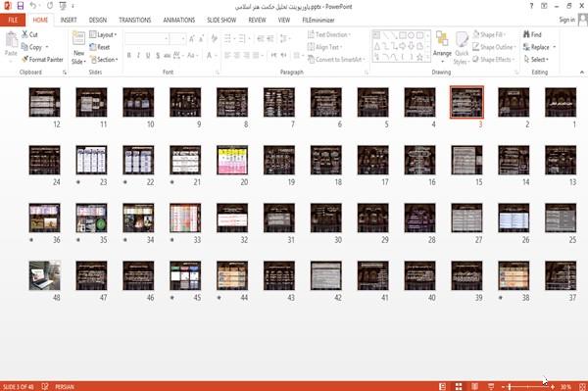Open the FILE tab
Image resolution: width=588 pixels, height=391 pixels.
(13, 20)
